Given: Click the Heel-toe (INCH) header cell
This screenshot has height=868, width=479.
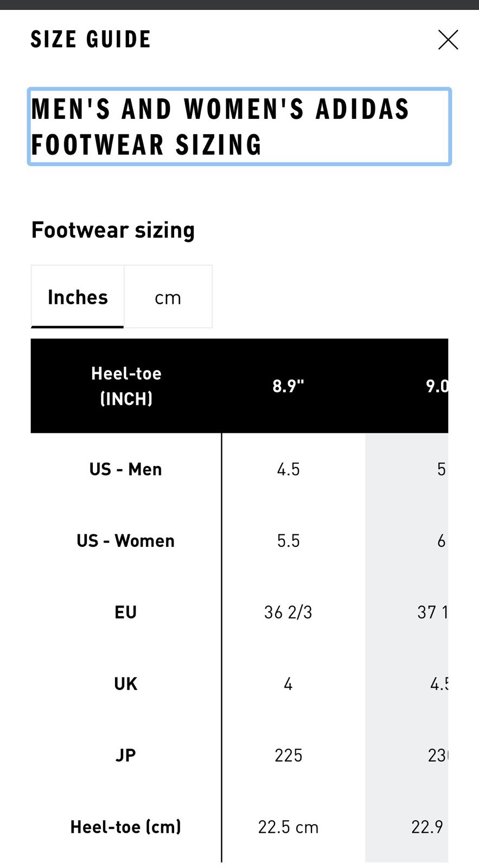Looking at the screenshot, I should point(126,386).
